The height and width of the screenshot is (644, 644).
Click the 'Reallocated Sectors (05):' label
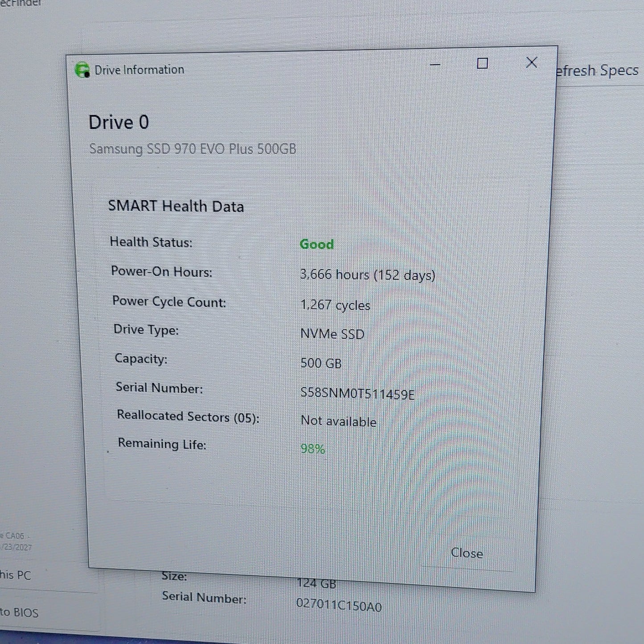click(x=188, y=417)
